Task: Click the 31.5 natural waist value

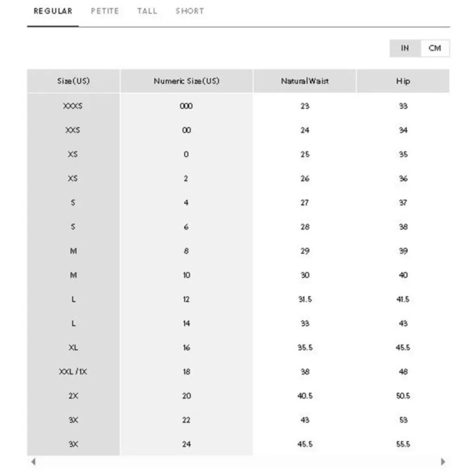Action: coord(305,300)
